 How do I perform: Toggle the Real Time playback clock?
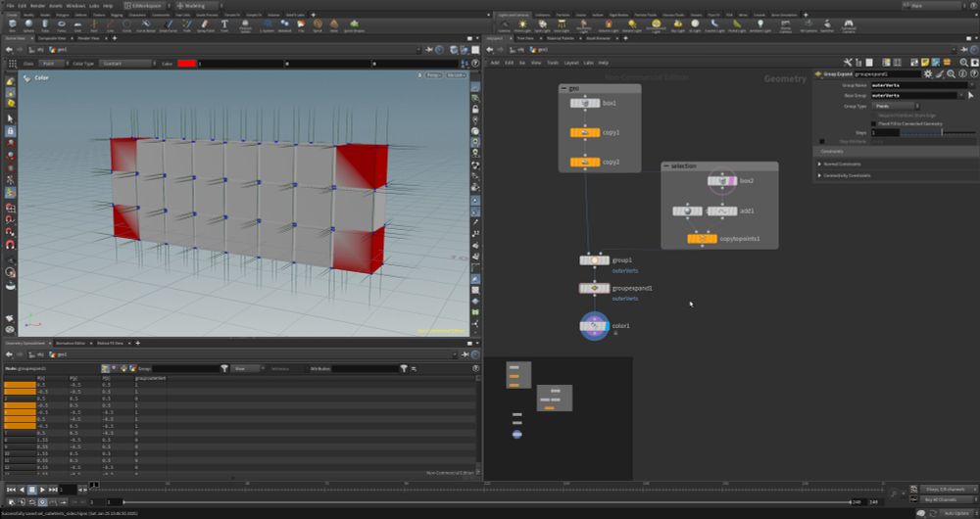tap(42, 502)
